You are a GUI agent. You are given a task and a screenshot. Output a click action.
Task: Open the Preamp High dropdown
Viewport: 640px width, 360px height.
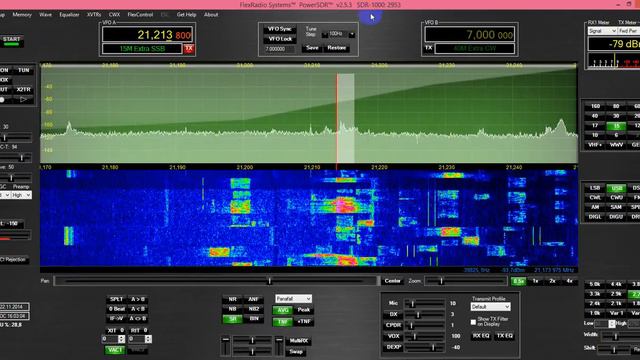pyautogui.click(x=21, y=196)
